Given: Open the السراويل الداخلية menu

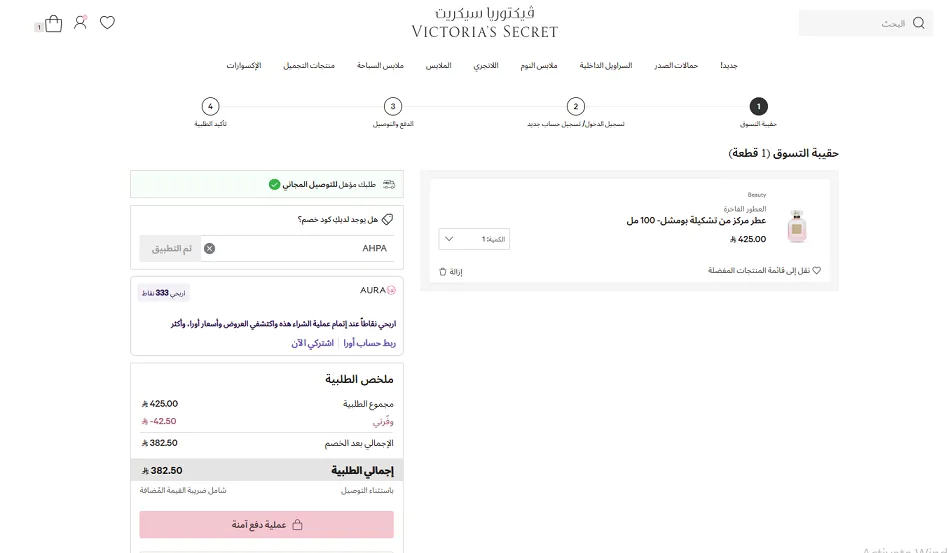Looking at the screenshot, I should pyautogui.click(x=606, y=65).
